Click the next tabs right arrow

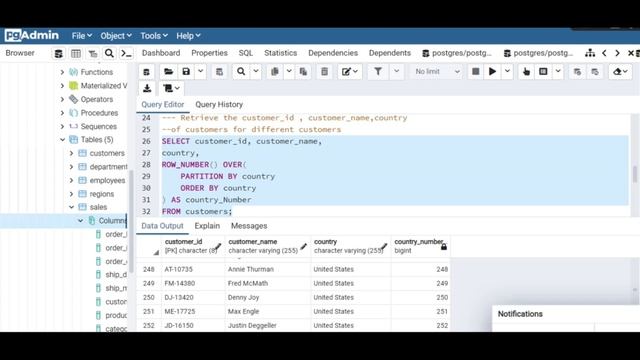click(617, 53)
